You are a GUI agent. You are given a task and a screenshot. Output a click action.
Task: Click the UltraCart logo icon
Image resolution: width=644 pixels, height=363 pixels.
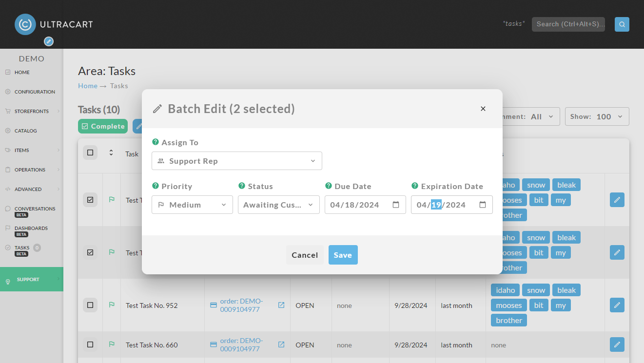coord(25,24)
